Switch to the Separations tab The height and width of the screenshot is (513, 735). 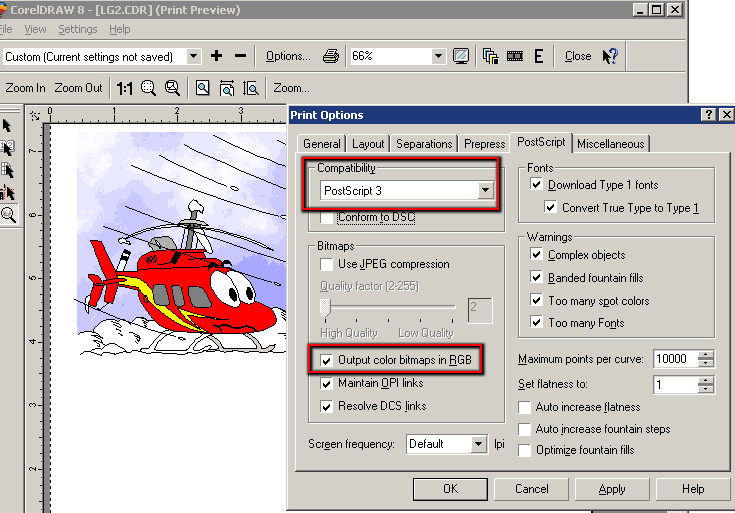coord(424,144)
